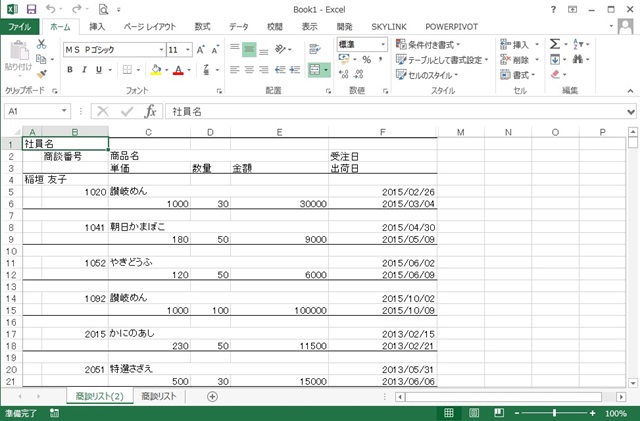The width and height of the screenshot is (640, 421).
Task: Click the Save icon in quick access toolbar
Action: [x=31, y=9]
